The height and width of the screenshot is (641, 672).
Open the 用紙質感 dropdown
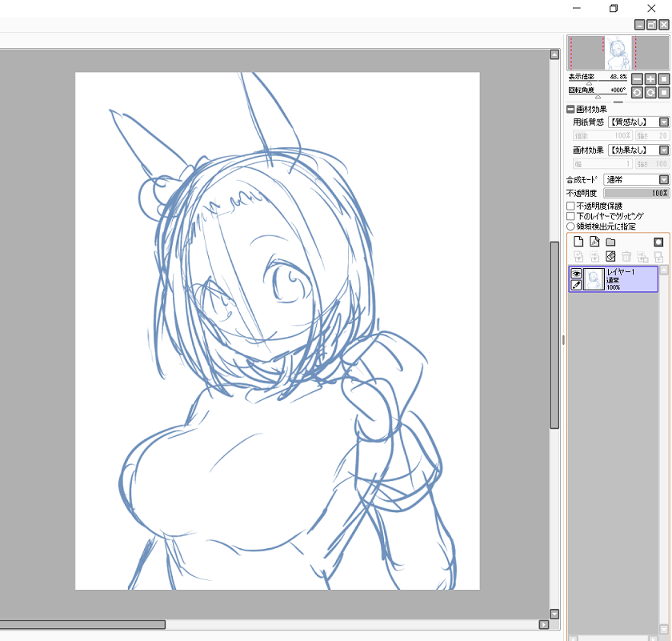click(x=663, y=122)
